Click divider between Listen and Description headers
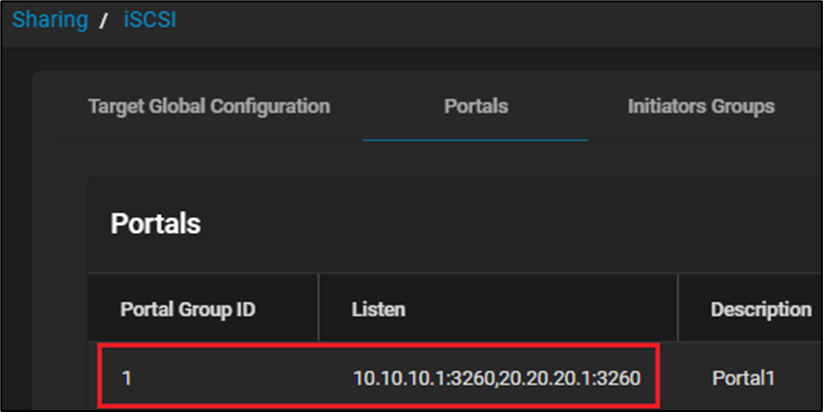823x412 pixels. click(x=678, y=310)
